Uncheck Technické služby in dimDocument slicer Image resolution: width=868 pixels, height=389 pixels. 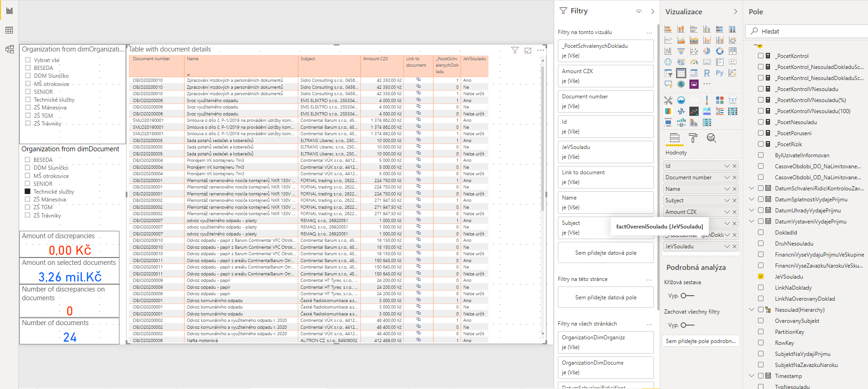[x=28, y=191]
